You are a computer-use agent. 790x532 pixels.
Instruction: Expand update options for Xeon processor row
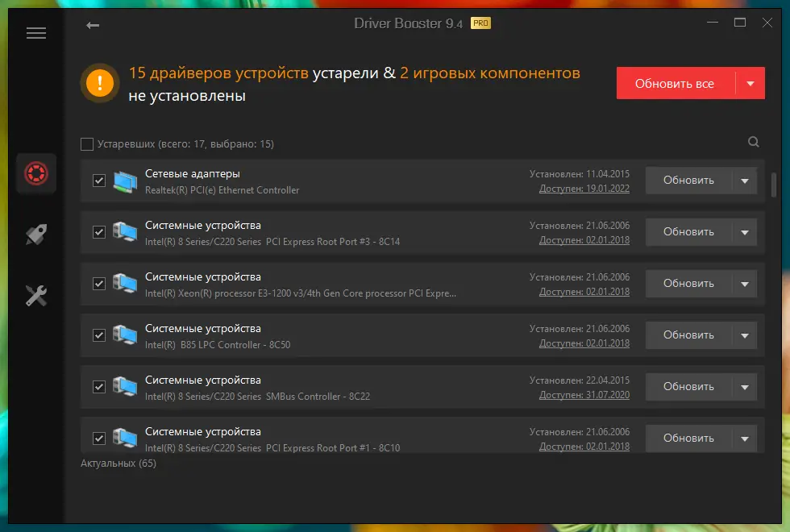745,284
